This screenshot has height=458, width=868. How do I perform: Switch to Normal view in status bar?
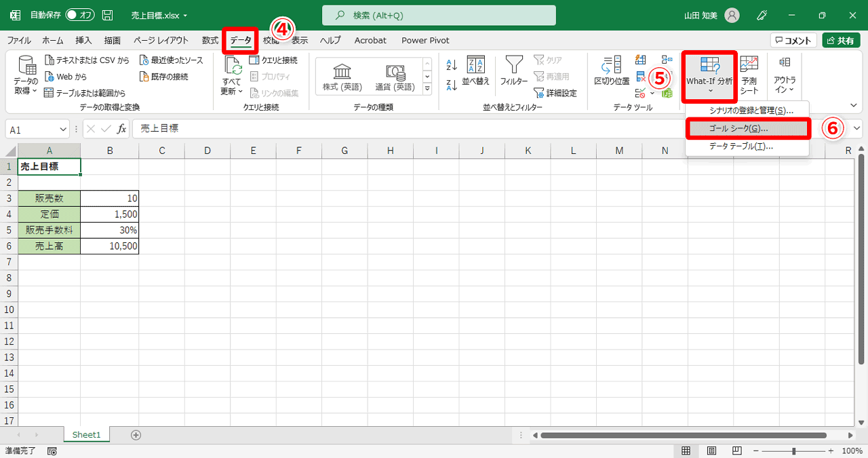[686, 451]
